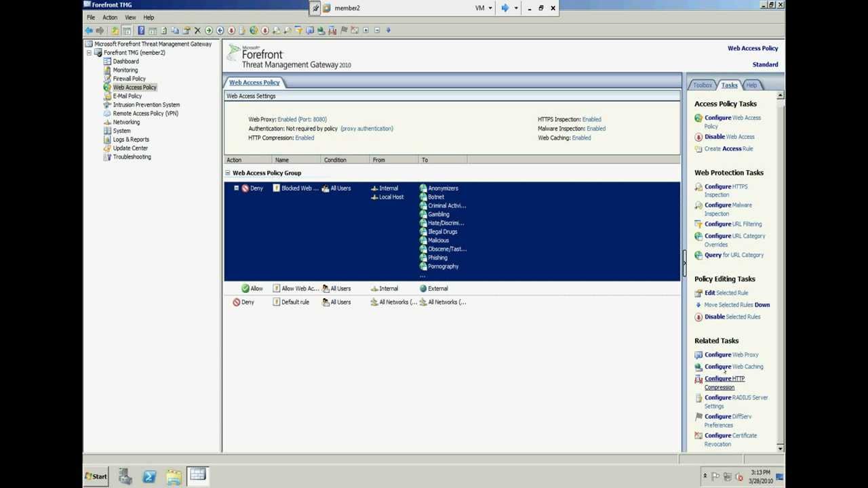Viewport: 868px width, 488px height.
Task: Click Configure URL Filtering task
Action: coord(732,224)
